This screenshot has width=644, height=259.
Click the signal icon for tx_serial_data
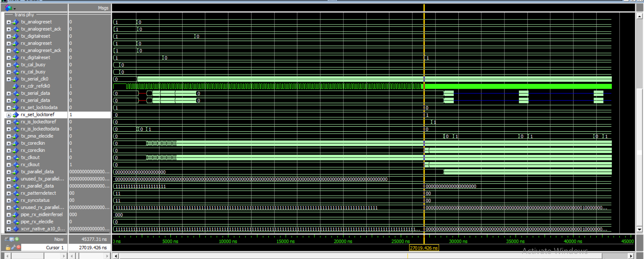click(x=15, y=93)
